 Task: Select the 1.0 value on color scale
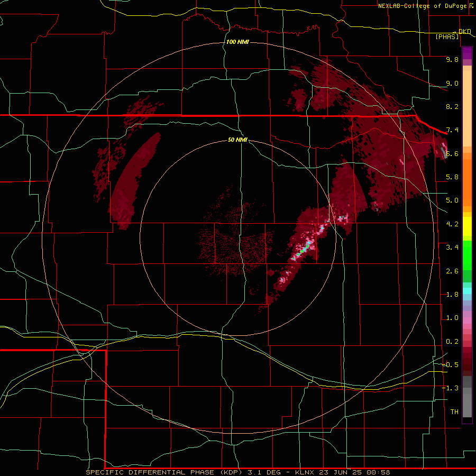[x=452, y=318]
